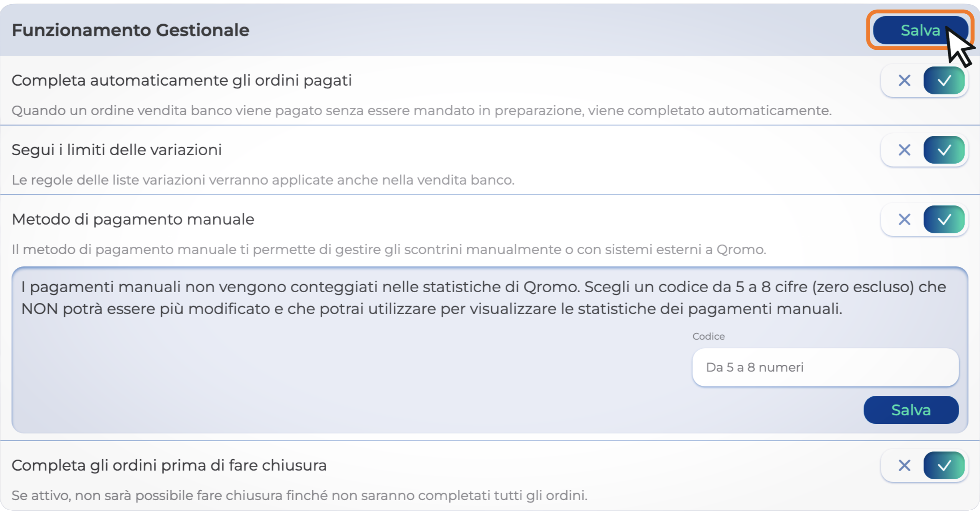Click the checkmark icon for Completa automaticamente gli ordini pagati
The height and width of the screenshot is (516, 980).
click(x=944, y=81)
